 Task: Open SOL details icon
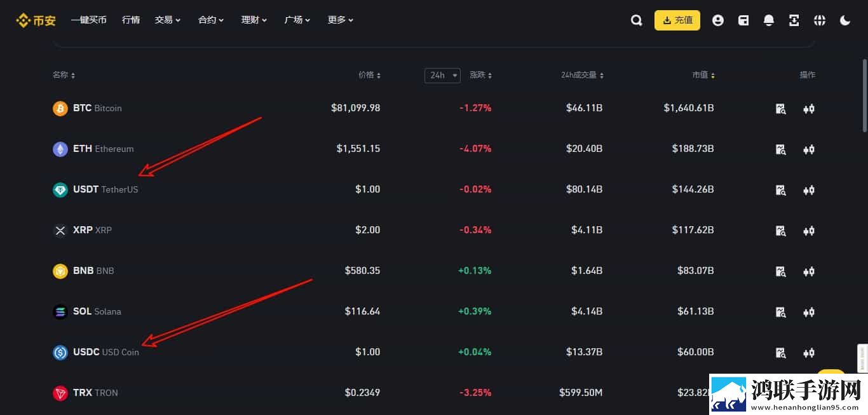point(781,312)
